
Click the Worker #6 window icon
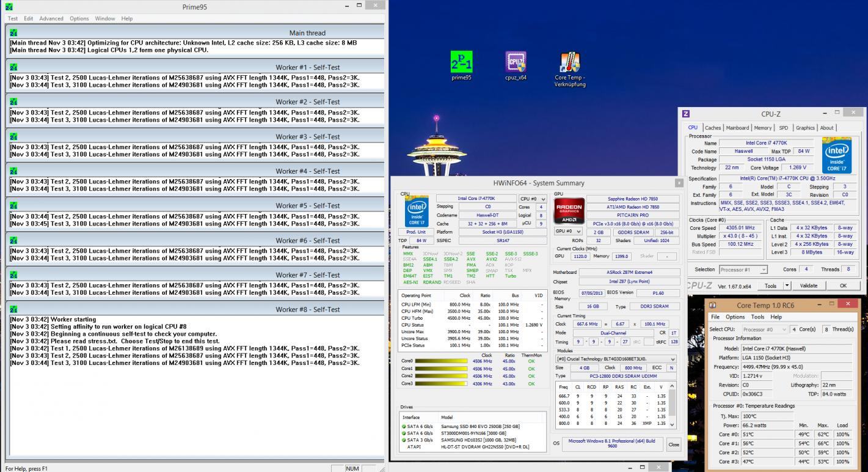tap(13, 240)
